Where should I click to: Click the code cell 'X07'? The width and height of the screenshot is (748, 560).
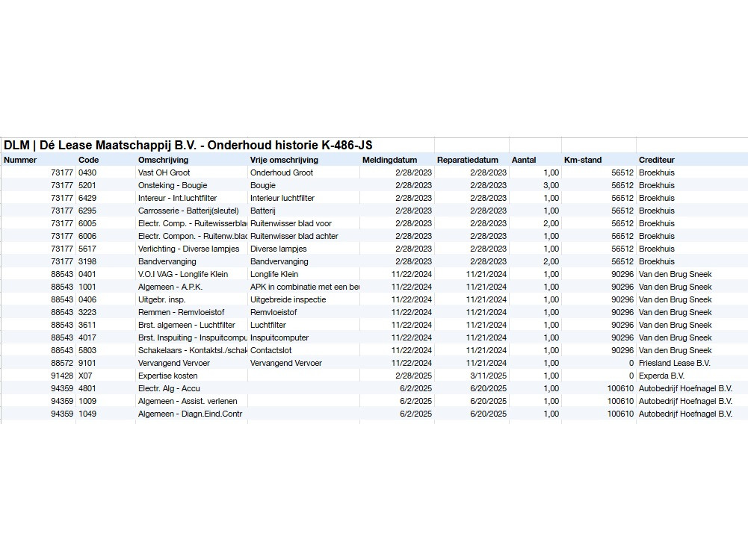[85, 376]
